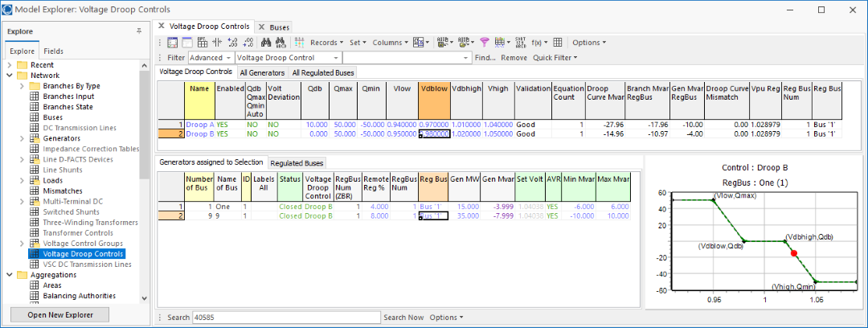
Task: Open the Records dropdown menu
Action: tap(327, 43)
